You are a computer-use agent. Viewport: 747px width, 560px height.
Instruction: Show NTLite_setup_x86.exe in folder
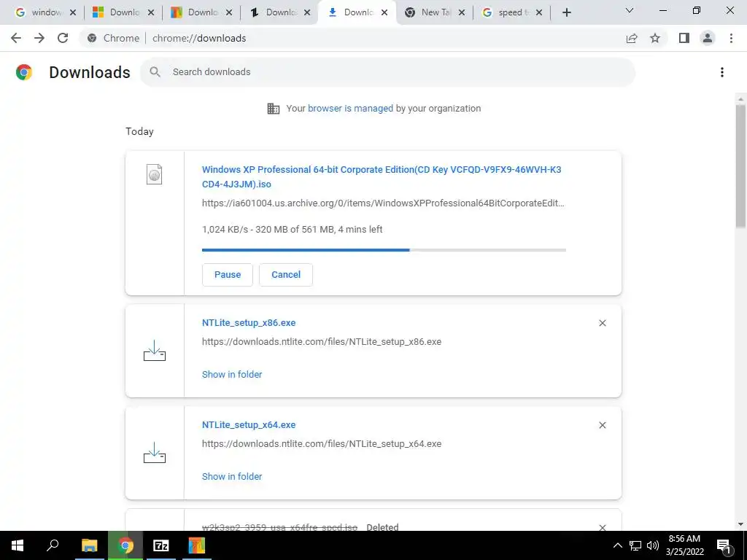click(x=232, y=374)
